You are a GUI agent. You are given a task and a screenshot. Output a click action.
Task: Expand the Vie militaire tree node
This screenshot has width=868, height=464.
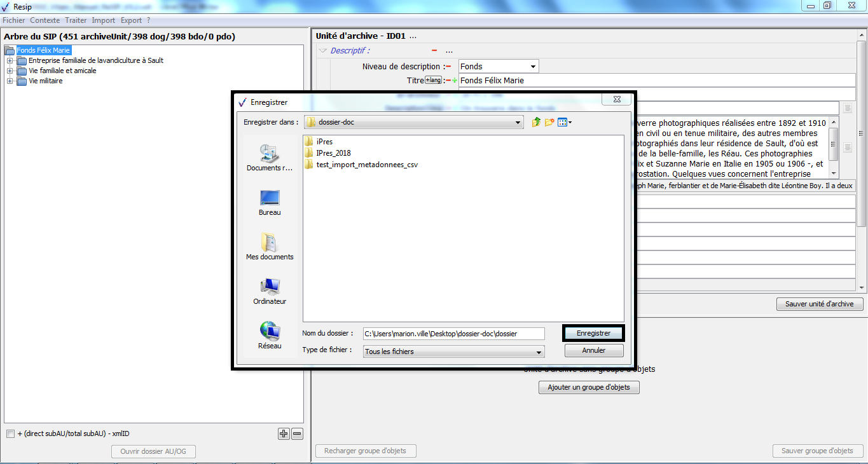tap(10, 81)
